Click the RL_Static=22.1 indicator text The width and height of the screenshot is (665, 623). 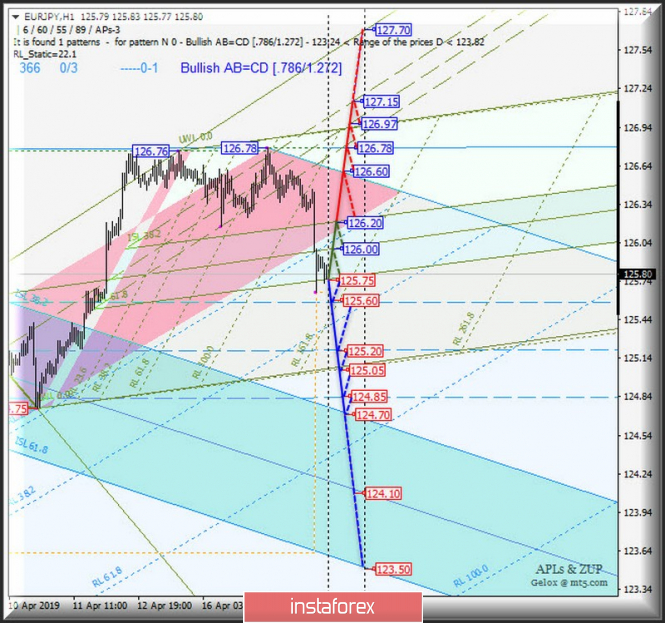(45, 54)
